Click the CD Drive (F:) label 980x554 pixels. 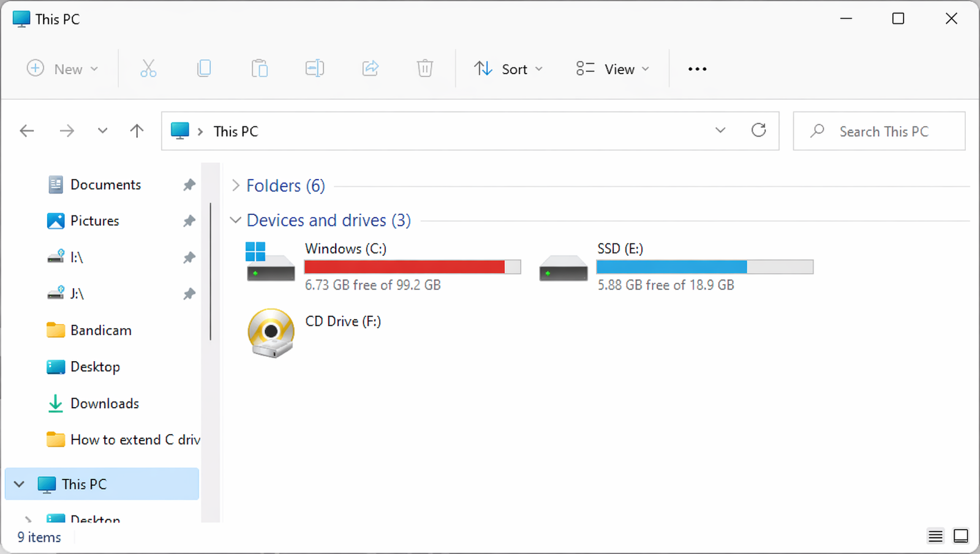point(343,321)
